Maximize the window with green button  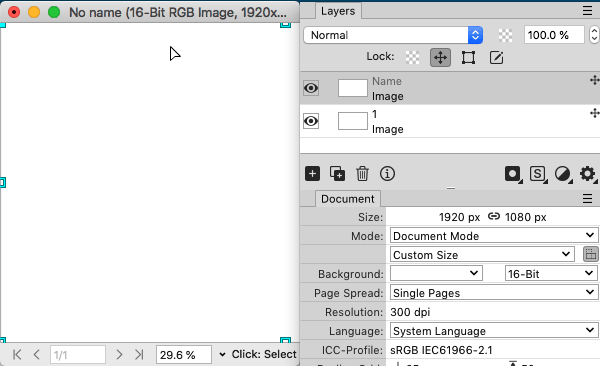[54, 12]
